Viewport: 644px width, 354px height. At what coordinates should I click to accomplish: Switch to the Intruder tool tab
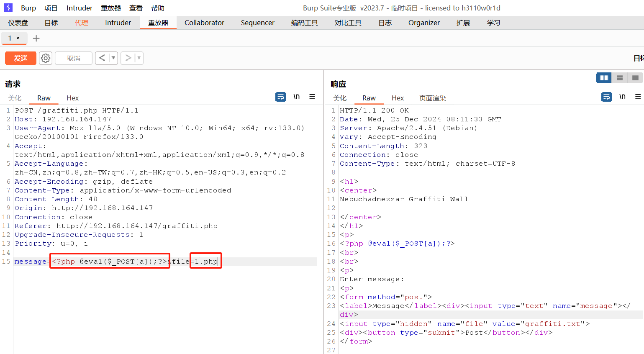118,23
